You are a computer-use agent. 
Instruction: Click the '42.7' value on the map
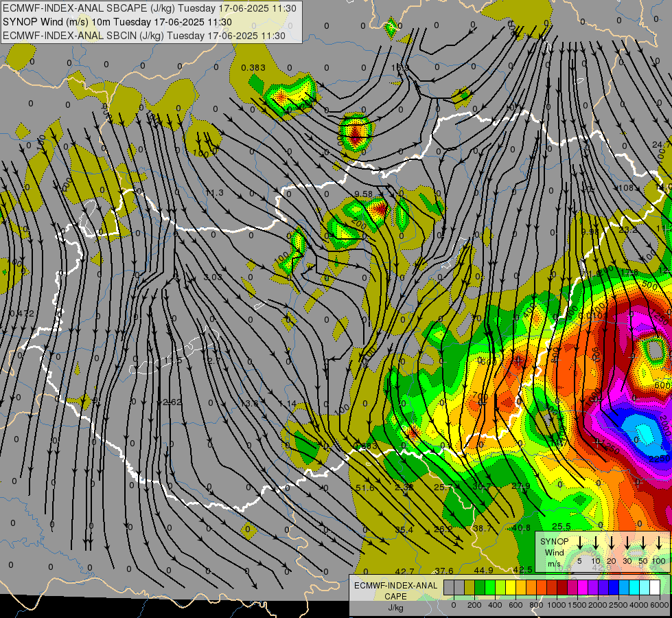click(x=404, y=571)
